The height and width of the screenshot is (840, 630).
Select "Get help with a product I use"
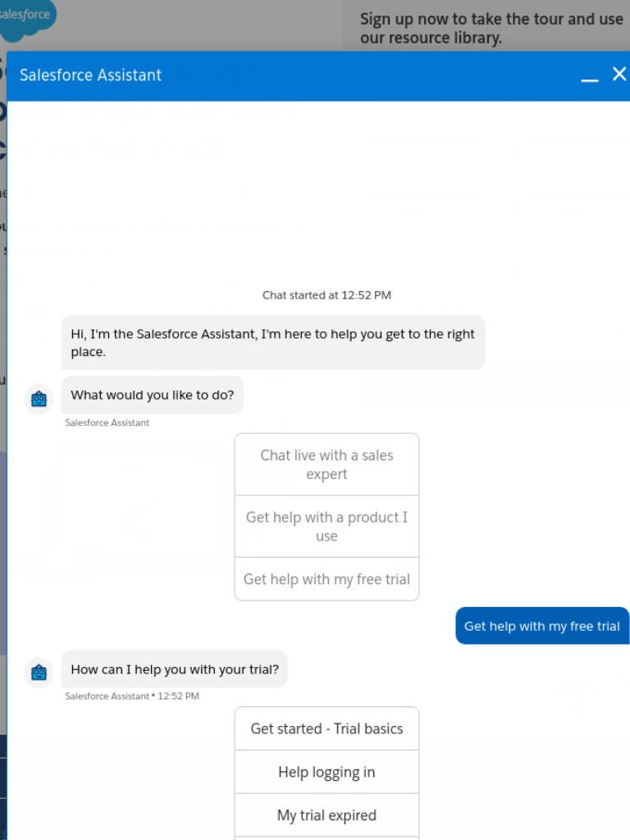tap(326, 526)
